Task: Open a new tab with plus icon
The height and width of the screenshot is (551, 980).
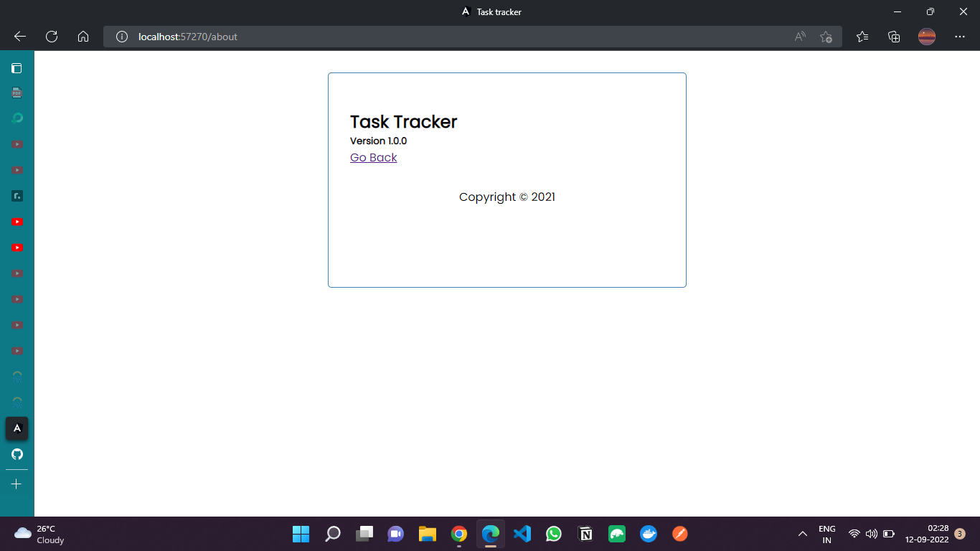Action: click(17, 484)
